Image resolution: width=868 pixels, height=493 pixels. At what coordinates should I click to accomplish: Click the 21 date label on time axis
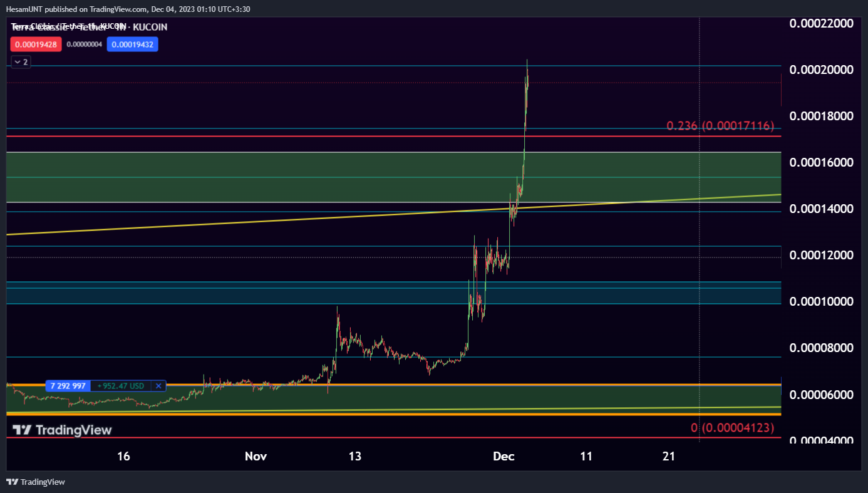pos(669,456)
